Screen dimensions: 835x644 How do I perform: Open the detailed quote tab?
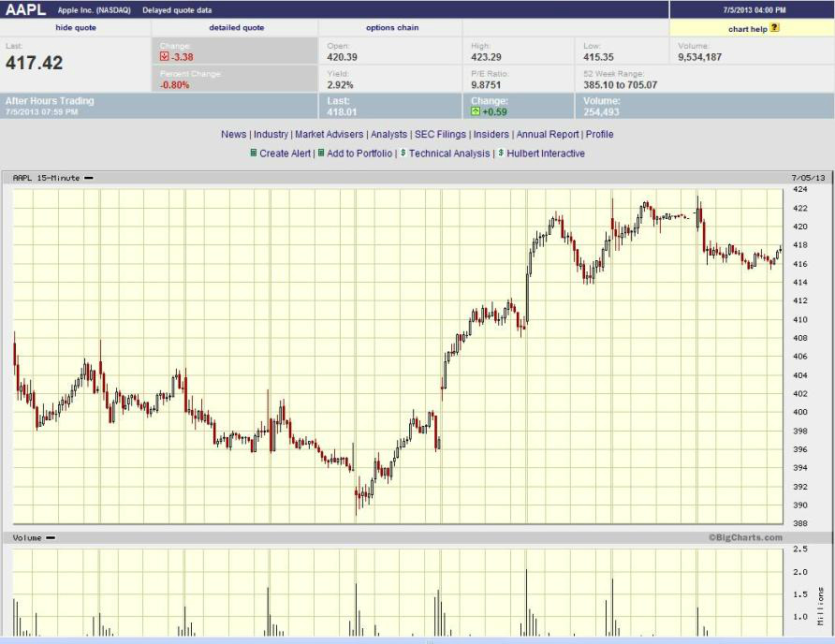tap(236, 28)
